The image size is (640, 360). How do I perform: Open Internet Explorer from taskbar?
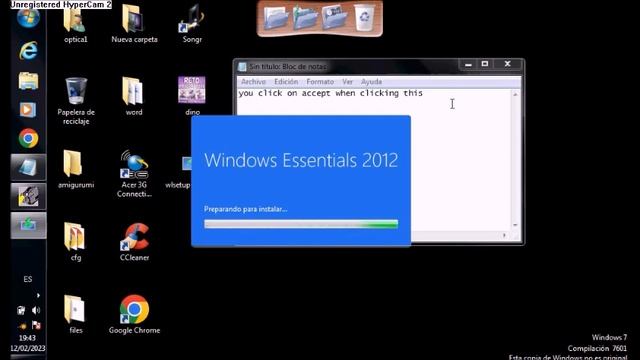coord(28,51)
